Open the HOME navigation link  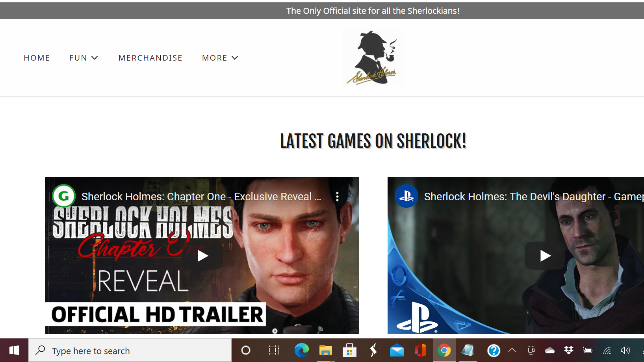point(37,58)
